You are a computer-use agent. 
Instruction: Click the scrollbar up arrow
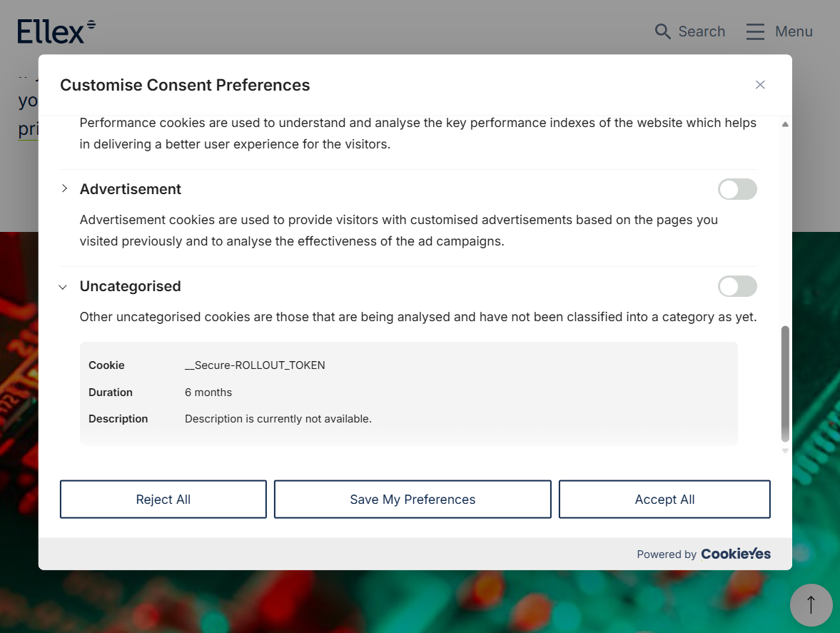click(x=785, y=124)
